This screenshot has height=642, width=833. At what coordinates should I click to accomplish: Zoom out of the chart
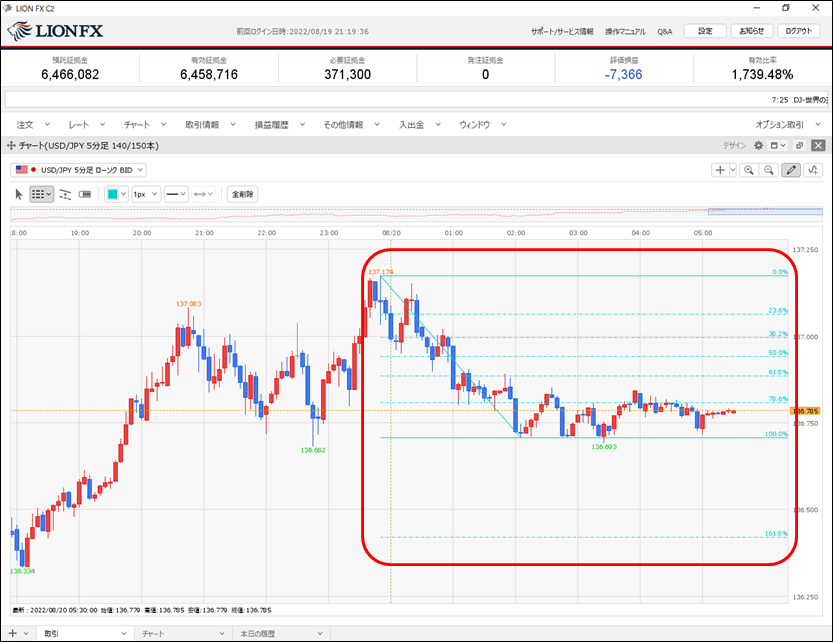769,170
